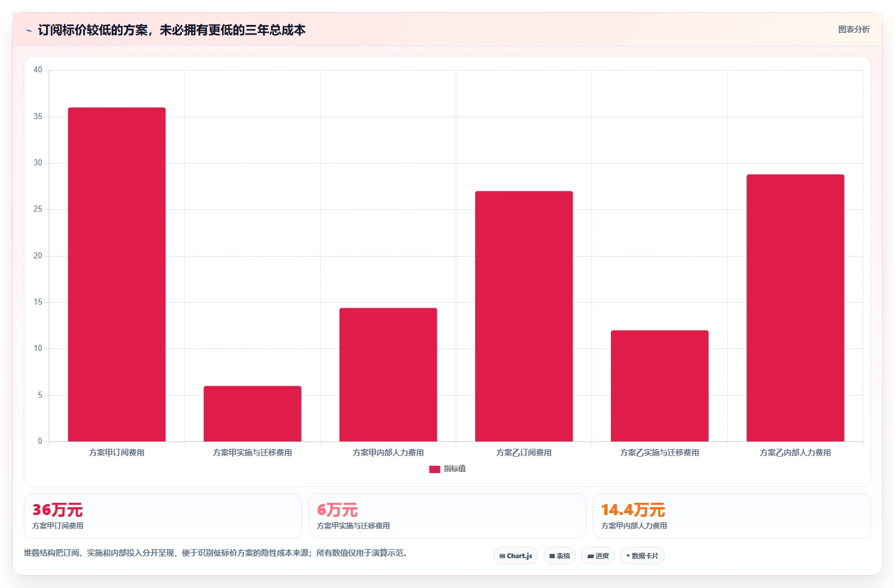Screen dimensions: 895x588
Task: Click the 方案甲实施与迁移费用 bar
Action: coord(252,413)
